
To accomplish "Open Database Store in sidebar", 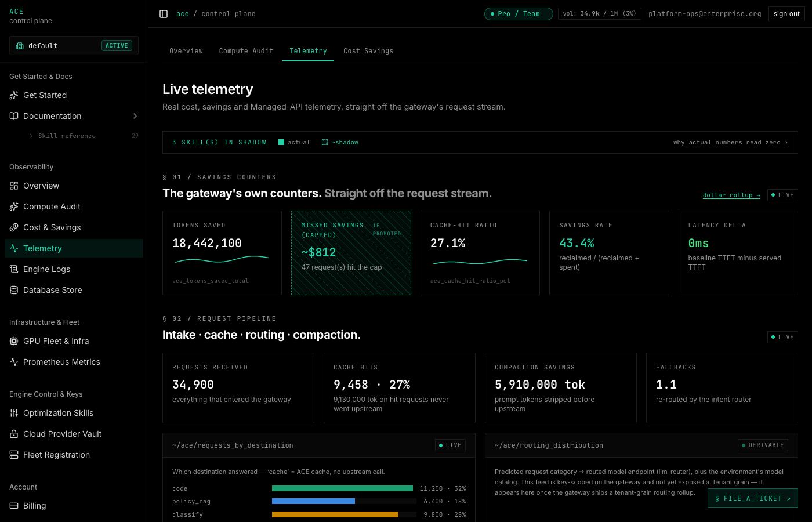I will pyautogui.click(x=74, y=290).
